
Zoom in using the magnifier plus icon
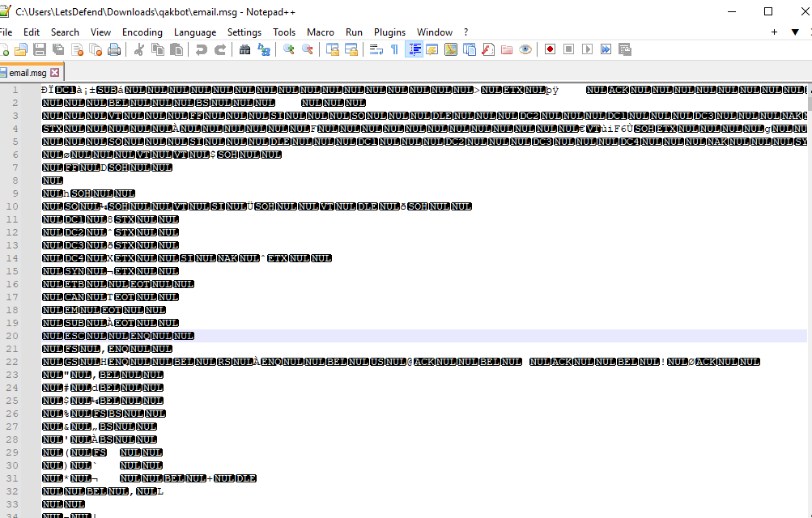point(288,49)
